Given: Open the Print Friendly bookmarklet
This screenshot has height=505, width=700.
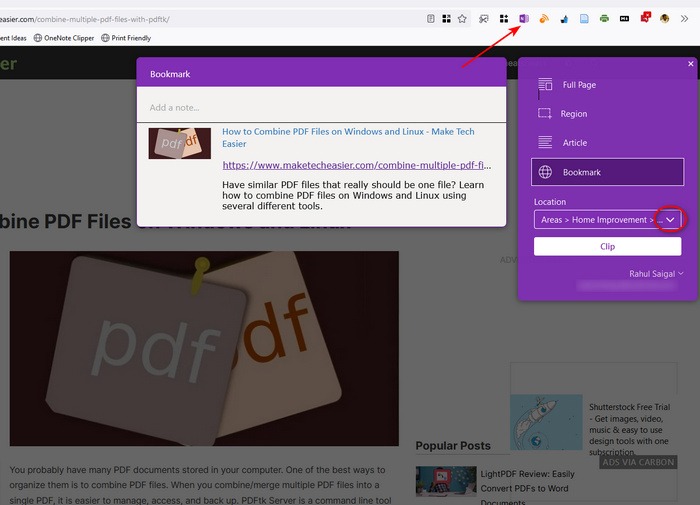Looking at the screenshot, I should [x=126, y=38].
